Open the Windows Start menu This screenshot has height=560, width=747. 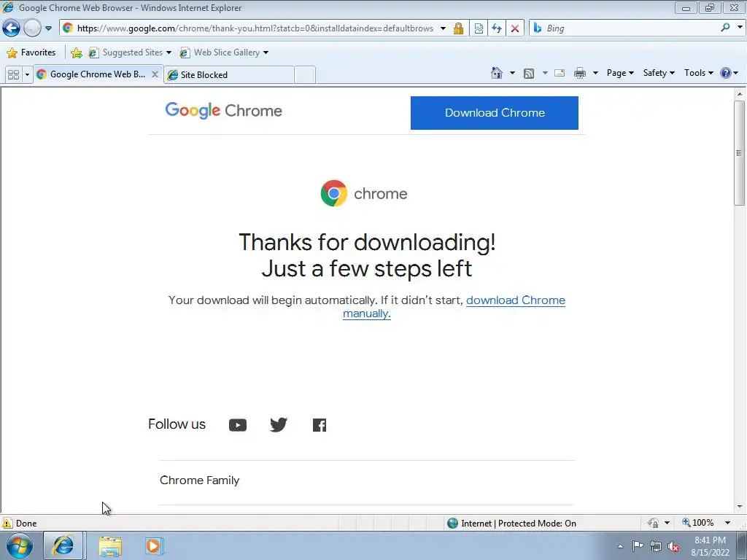click(19, 545)
